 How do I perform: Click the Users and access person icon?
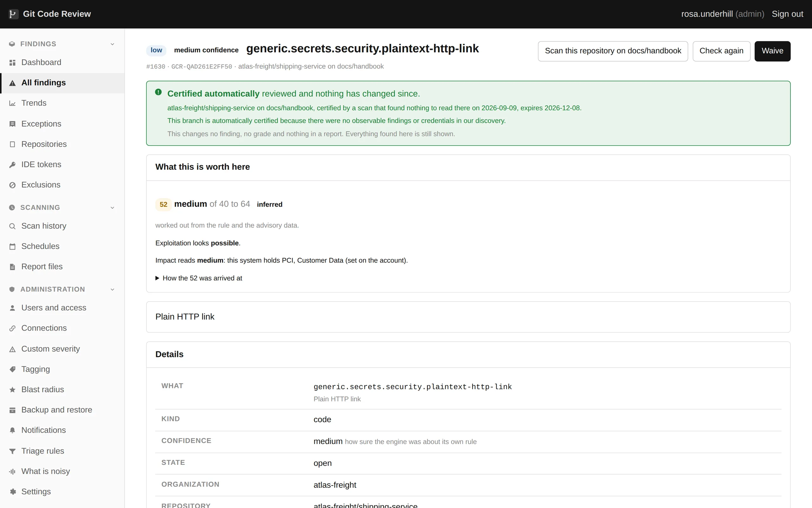[x=12, y=308]
